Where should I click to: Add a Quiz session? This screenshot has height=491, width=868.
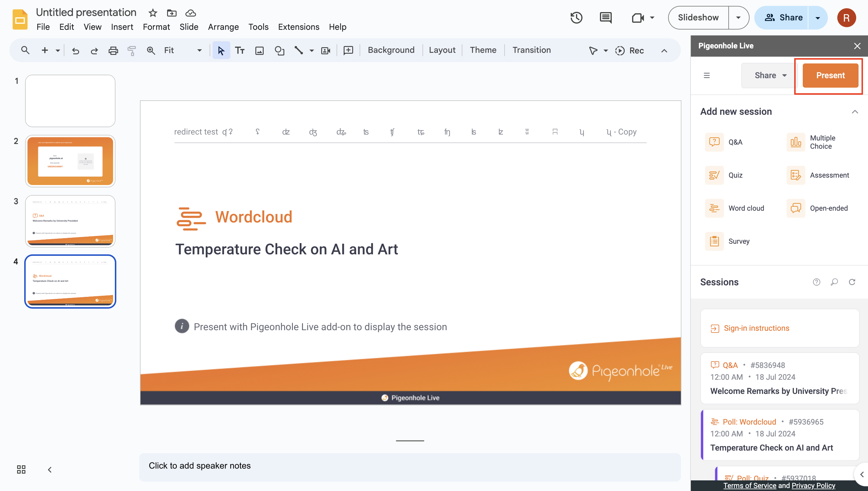pyautogui.click(x=724, y=175)
